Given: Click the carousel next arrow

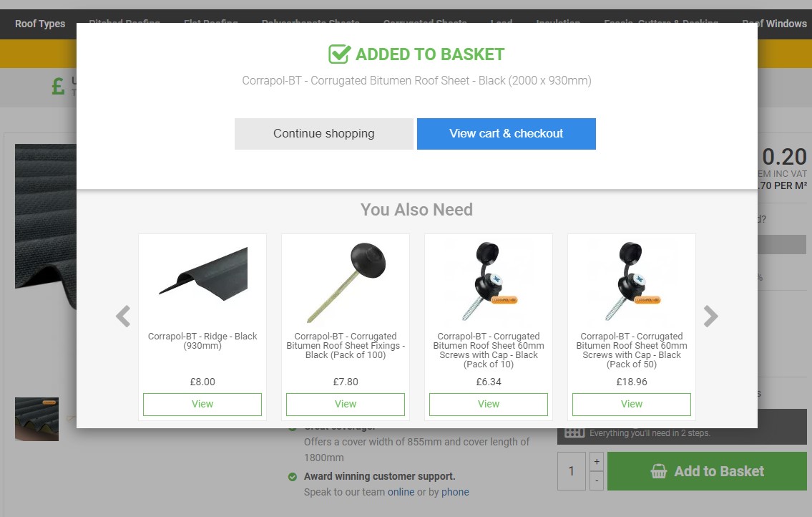Looking at the screenshot, I should 710,317.
